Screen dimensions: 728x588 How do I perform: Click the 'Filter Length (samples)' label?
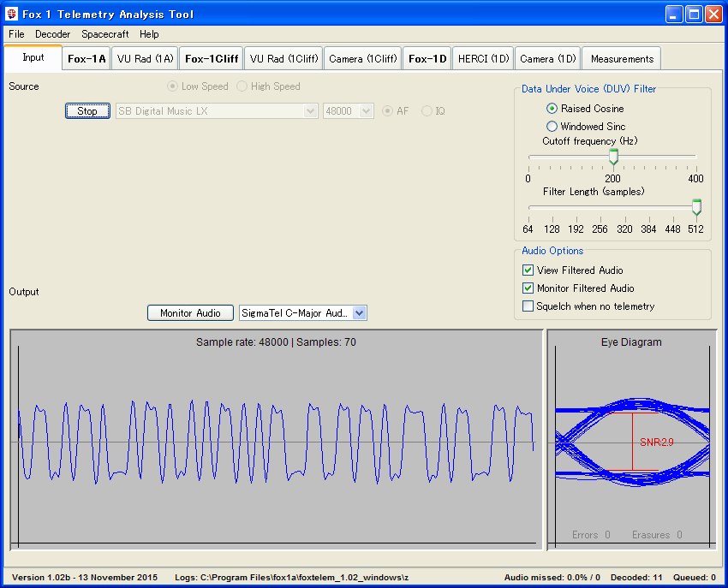coord(594,192)
